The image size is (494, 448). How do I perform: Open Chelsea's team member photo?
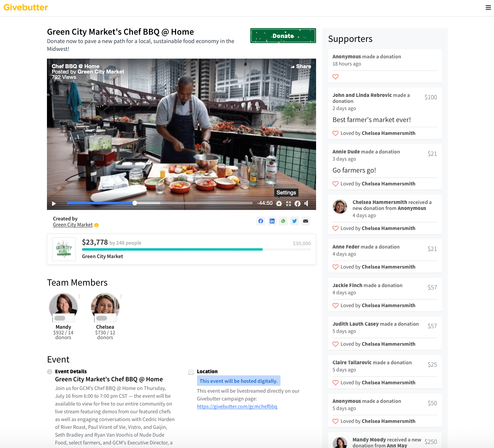[x=105, y=307]
